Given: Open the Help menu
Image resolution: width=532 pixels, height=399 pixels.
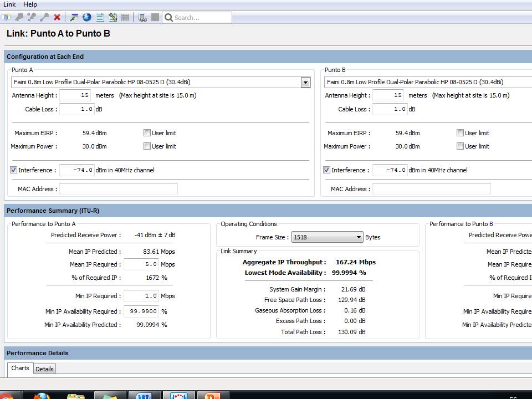Looking at the screenshot, I should coord(30,4).
